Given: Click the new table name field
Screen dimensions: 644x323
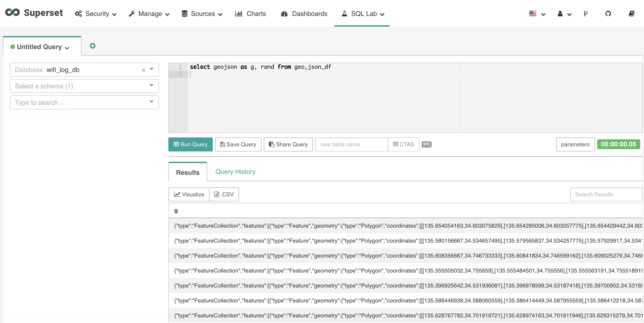Looking at the screenshot, I should pos(351,144).
